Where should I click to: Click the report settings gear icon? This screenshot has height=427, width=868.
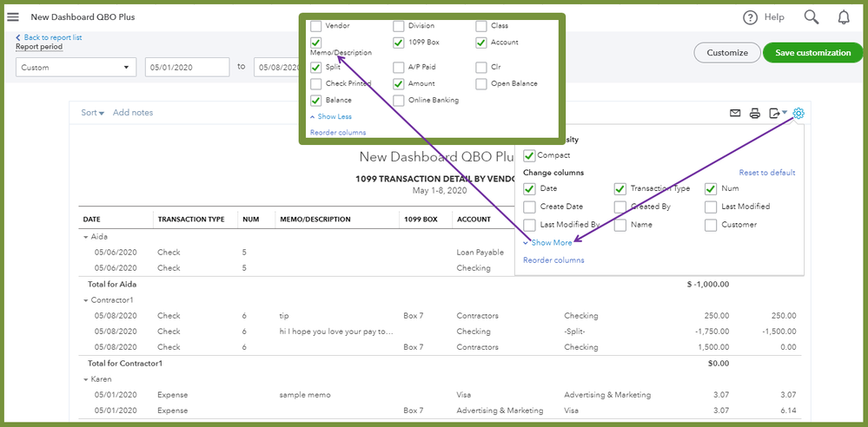tap(798, 114)
